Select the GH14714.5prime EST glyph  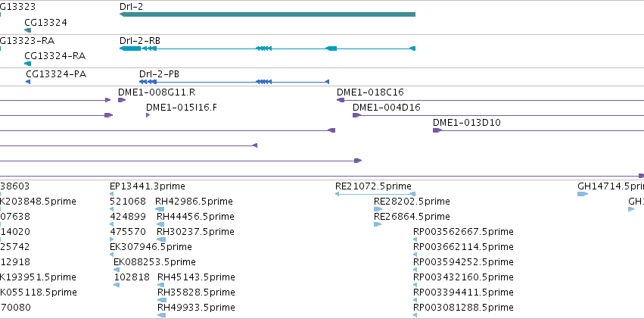click(583, 194)
